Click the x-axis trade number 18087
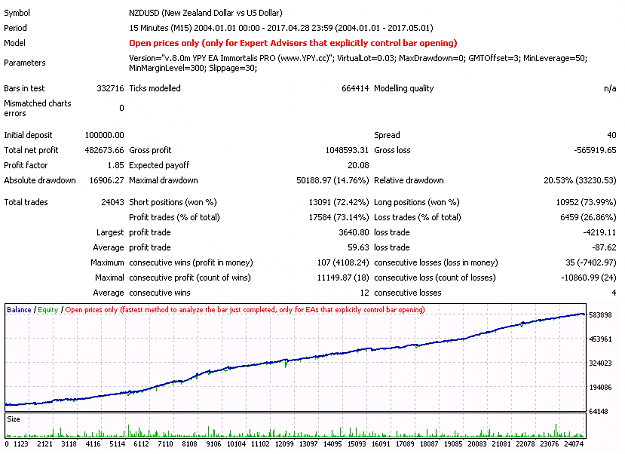This screenshot has width=625, height=454. [429, 444]
